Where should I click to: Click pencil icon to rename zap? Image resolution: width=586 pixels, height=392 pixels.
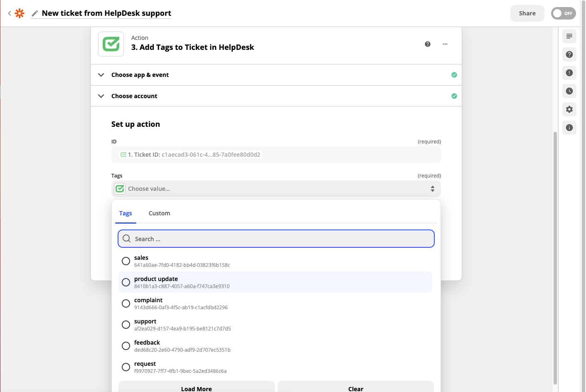click(35, 13)
